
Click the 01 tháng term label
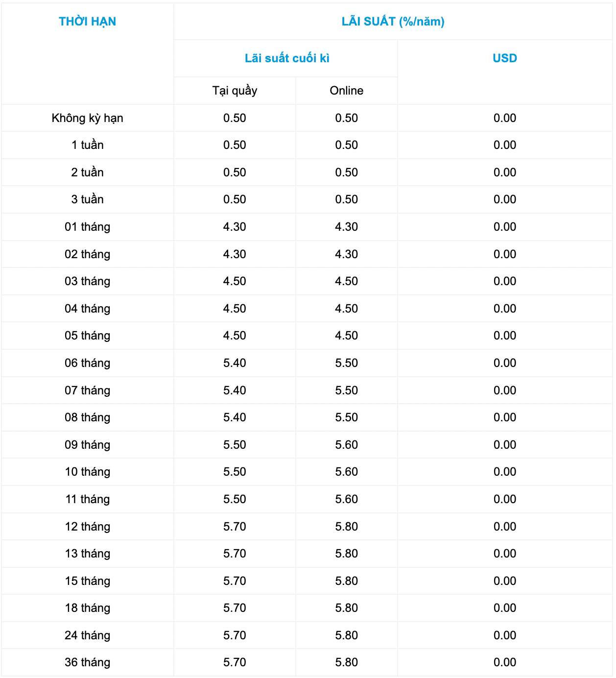(x=87, y=227)
